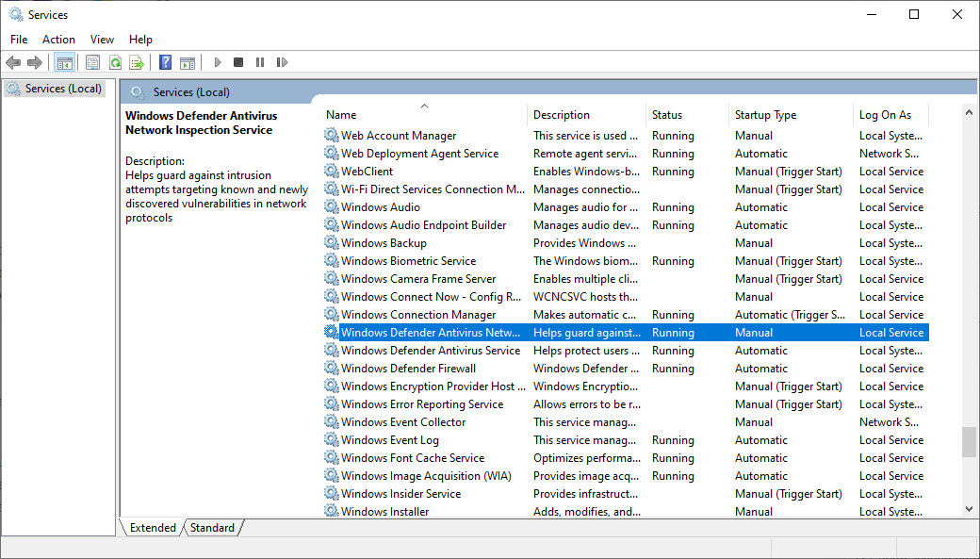
Task: Sort by the Startup Type column header
Action: pos(791,115)
